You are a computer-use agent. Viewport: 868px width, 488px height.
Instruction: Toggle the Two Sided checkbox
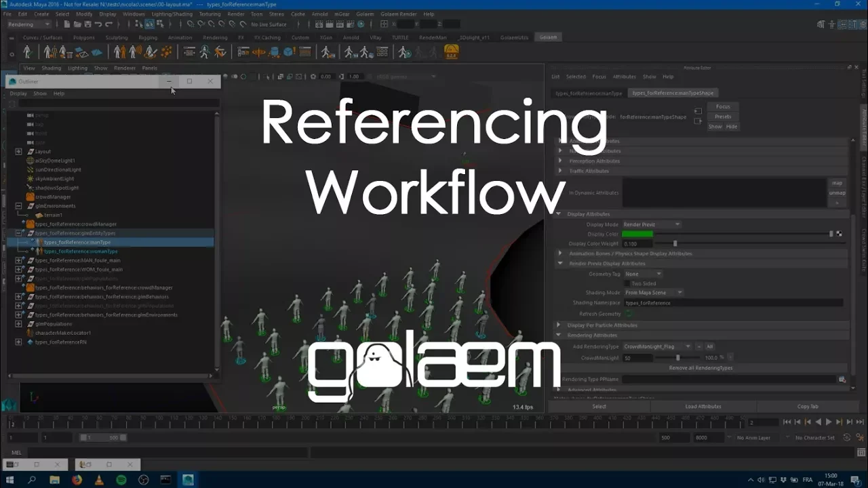tap(627, 283)
